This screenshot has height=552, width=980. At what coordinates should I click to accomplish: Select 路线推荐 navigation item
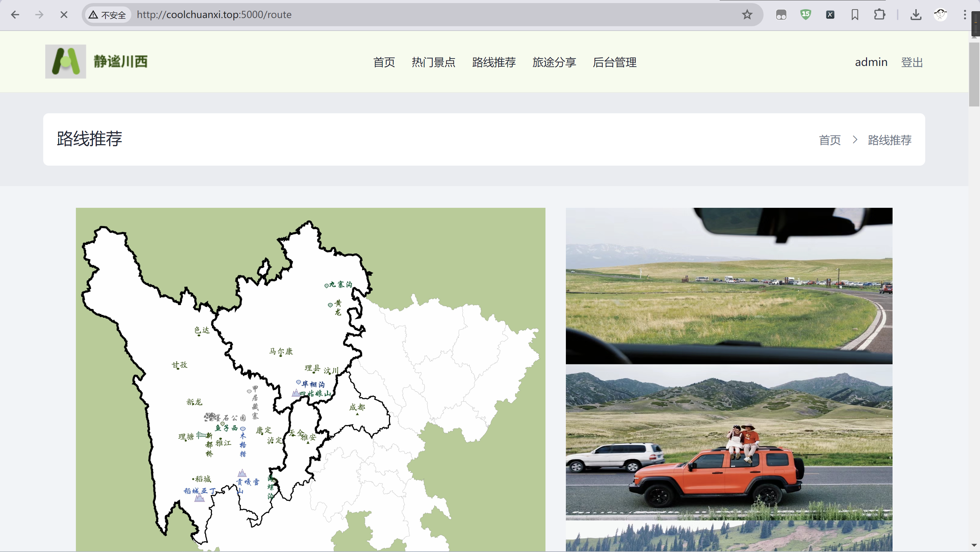[x=493, y=62]
